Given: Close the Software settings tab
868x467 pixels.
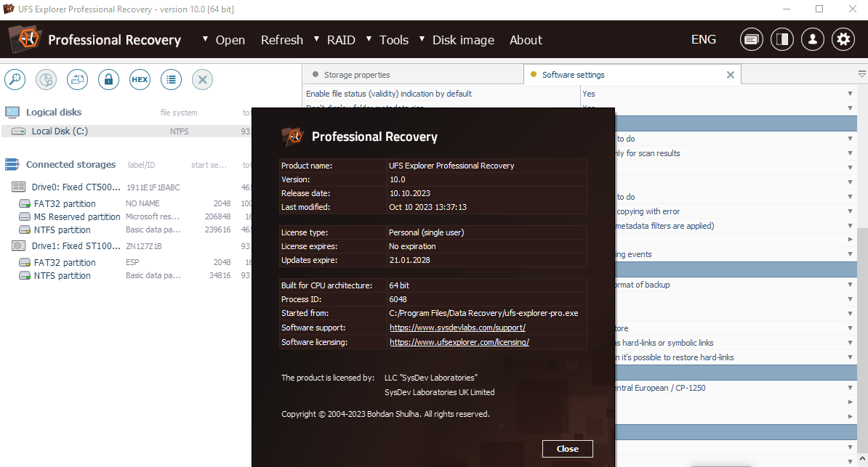Looking at the screenshot, I should point(731,75).
